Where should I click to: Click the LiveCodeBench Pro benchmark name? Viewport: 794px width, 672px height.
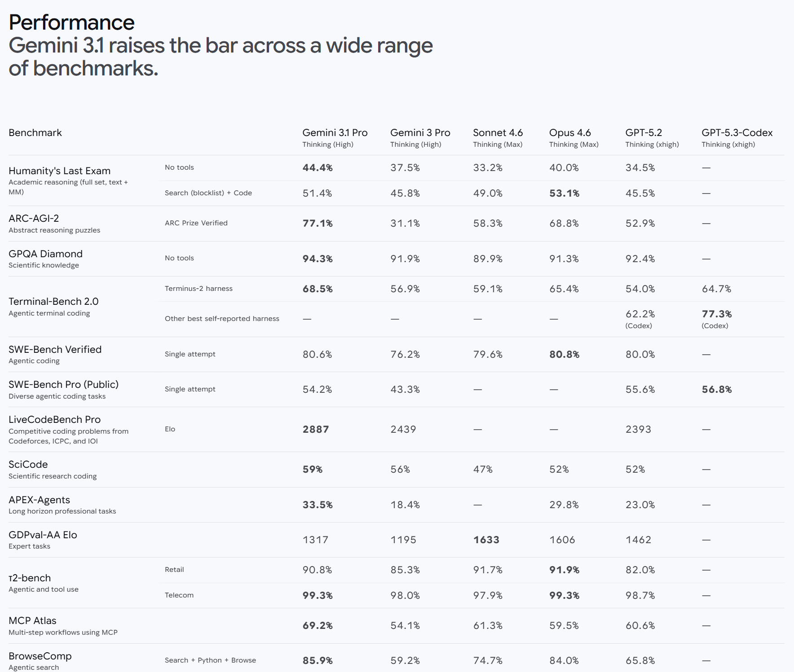click(x=54, y=420)
